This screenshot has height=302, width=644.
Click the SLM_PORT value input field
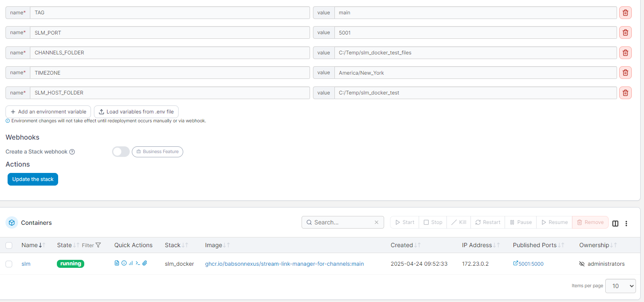point(475,32)
